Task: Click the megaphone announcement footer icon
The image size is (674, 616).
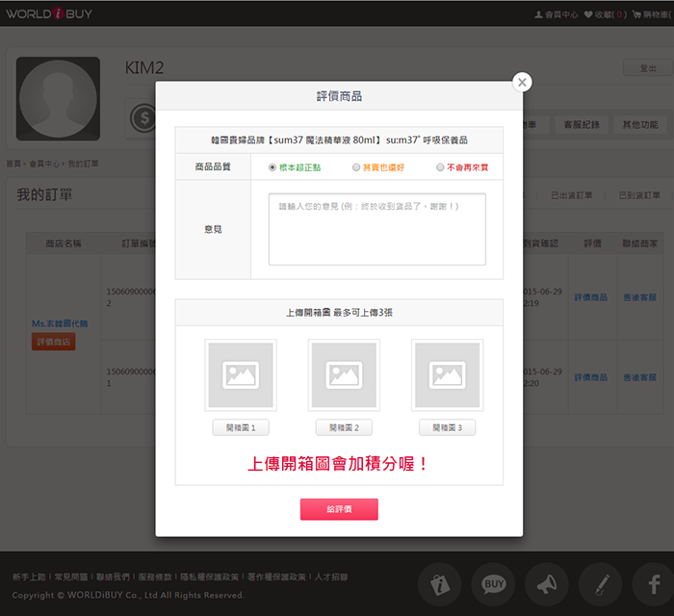Action: click(x=547, y=584)
